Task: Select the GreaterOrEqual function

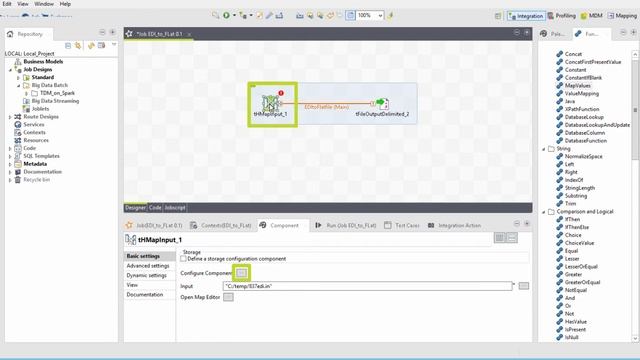Action: point(582,282)
